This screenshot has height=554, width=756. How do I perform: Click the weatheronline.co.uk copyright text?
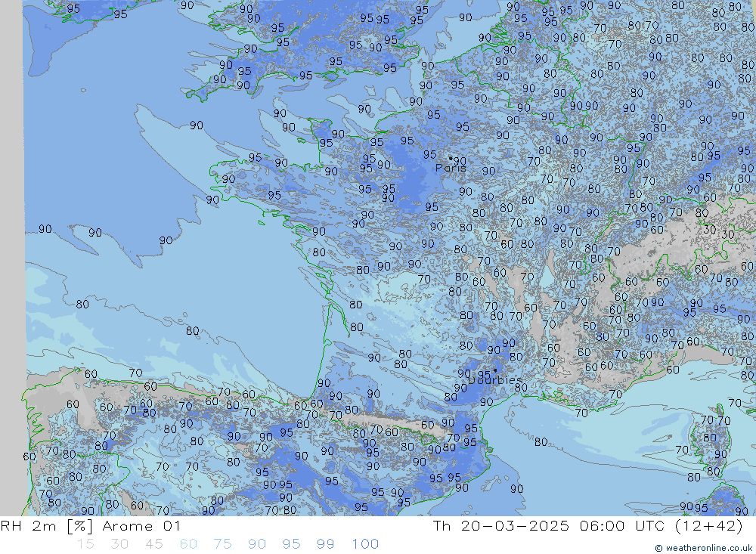(x=704, y=548)
